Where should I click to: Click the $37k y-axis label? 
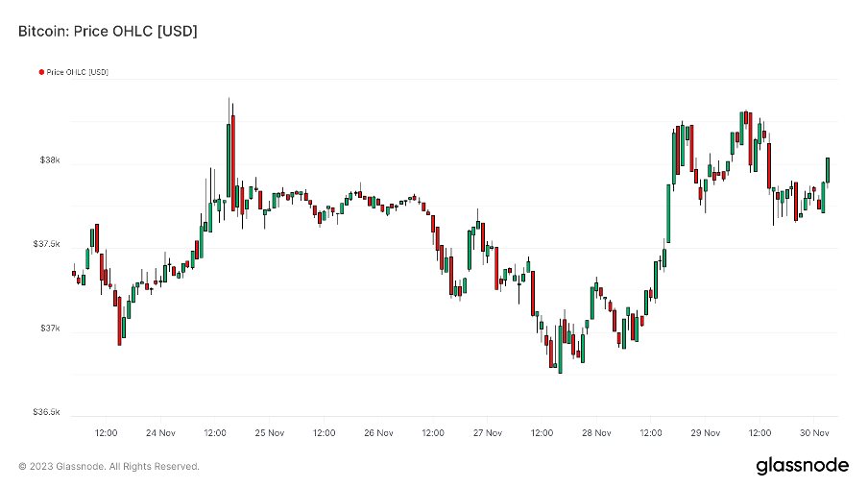point(48,329)
